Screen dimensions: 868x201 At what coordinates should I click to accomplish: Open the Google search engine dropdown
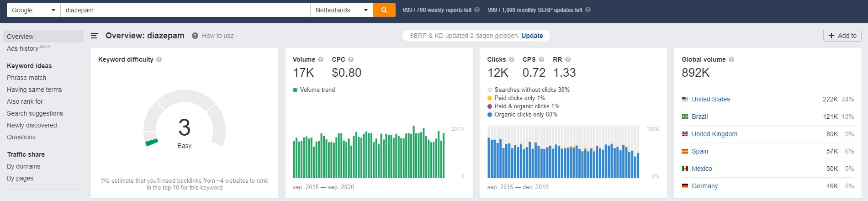[34, 10]
